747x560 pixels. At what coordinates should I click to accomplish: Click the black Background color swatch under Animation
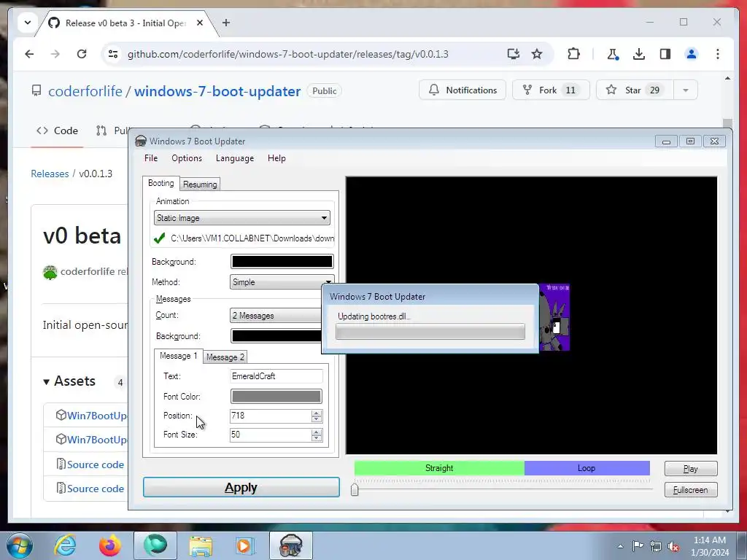tap(282, 262)
